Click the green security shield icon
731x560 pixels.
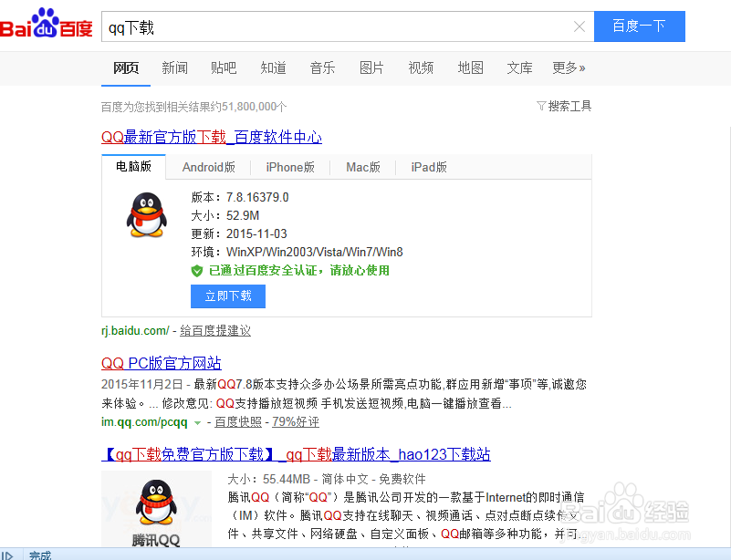pyautogui.click(x=197, y=271)
